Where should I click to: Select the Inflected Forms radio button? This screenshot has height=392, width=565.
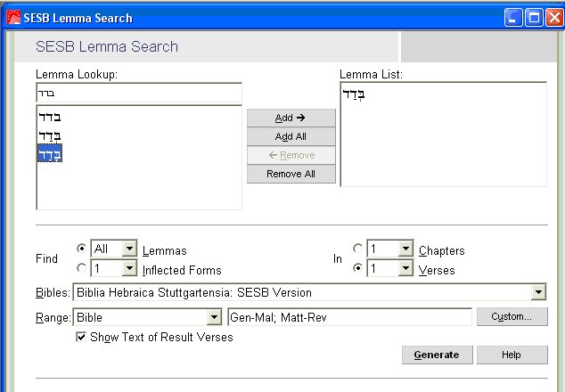[82, 267]
